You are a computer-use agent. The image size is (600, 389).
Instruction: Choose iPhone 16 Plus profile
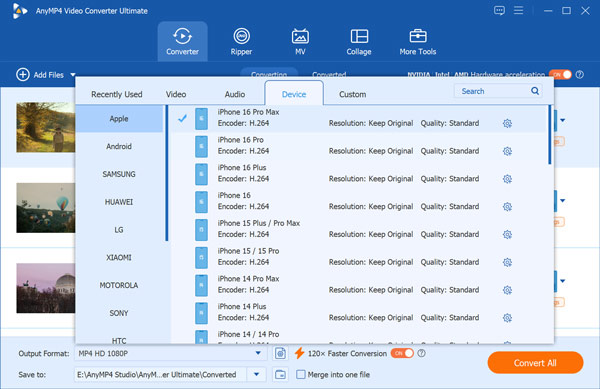coord(358,174)
